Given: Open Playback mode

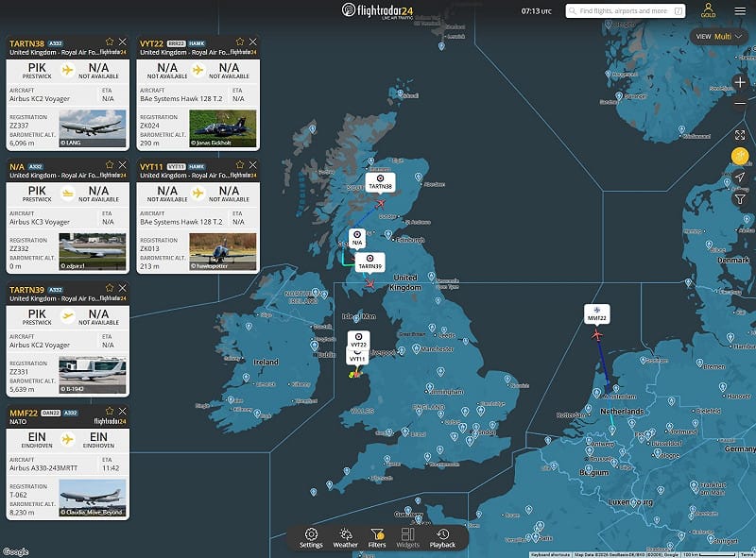Looking at the screenshot, I should pos(442,538).
